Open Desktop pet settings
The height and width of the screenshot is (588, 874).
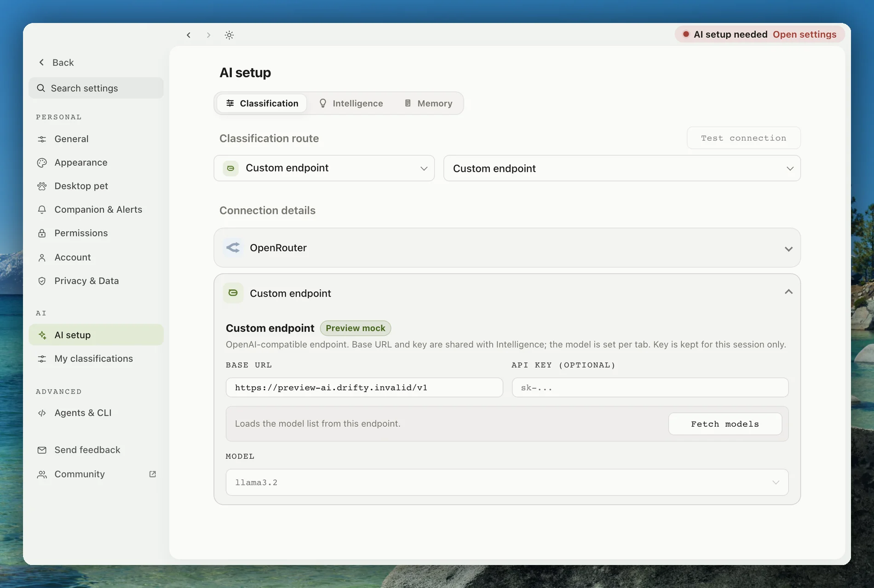coord(96,186)
